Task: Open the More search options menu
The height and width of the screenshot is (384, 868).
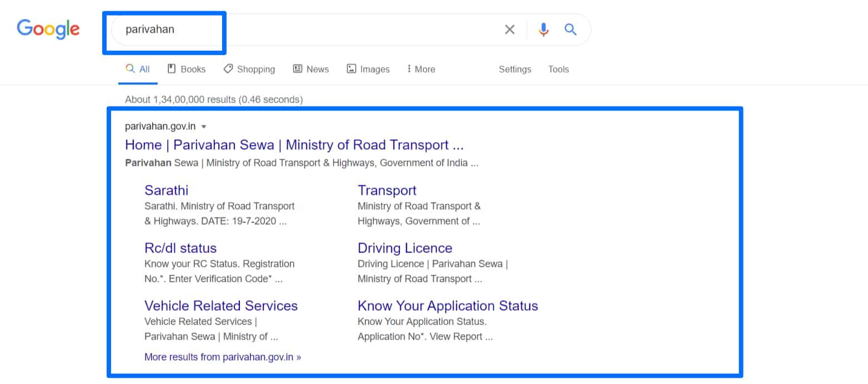Action: click(x=421, y=69)
